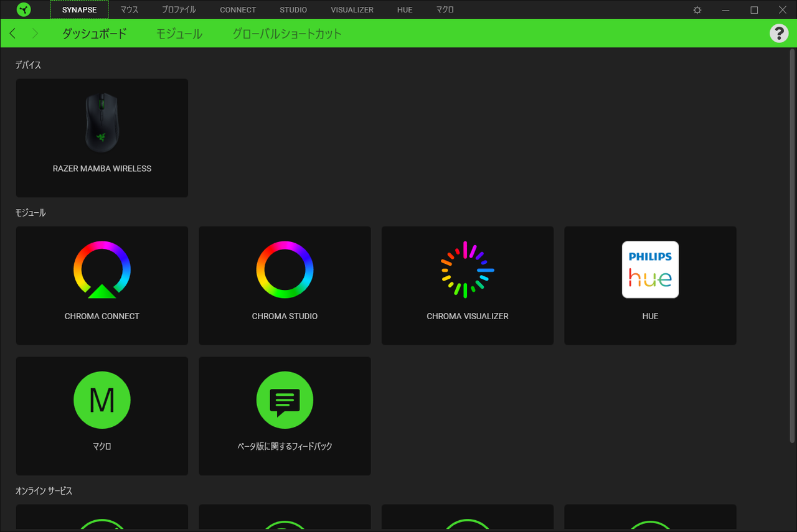Click the HUE label under Philips logo
797x532 pixels.
tap(650, 316)
